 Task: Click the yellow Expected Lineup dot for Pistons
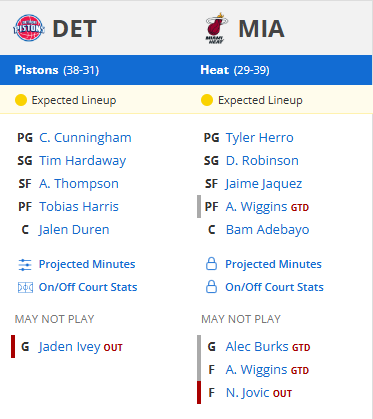click(21, 100)
